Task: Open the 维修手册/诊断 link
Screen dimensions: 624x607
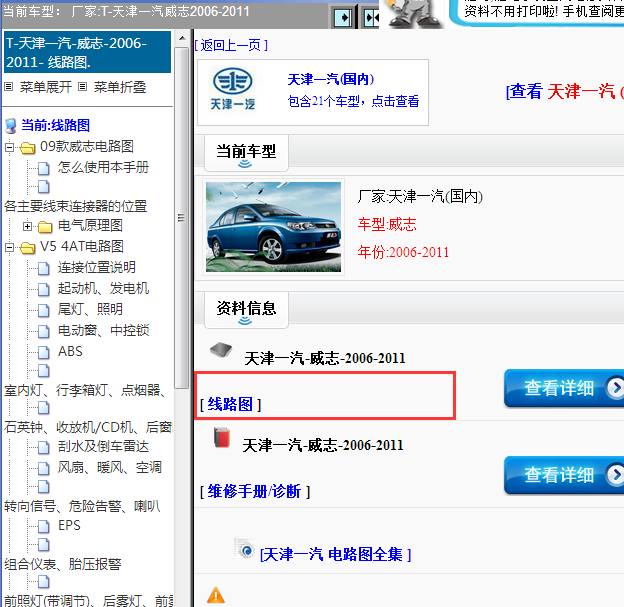Action: [255, 491]
